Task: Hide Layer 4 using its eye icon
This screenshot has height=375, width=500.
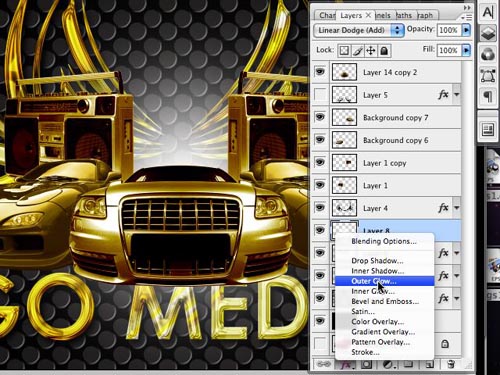Action: (320, 208)
